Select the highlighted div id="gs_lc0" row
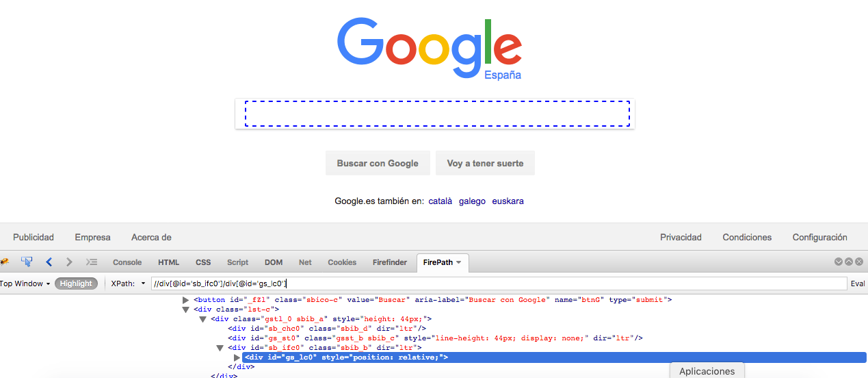Screen dimensions: 868x378 pyautogui.click(x=554, y=357)
